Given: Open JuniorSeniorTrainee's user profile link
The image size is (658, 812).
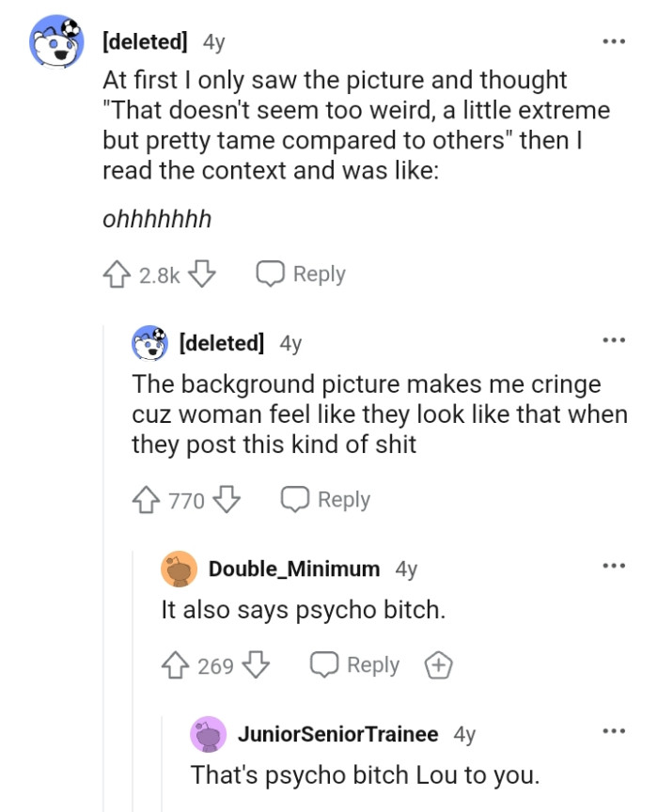Looking at the screenshot, I should point(337,734).
